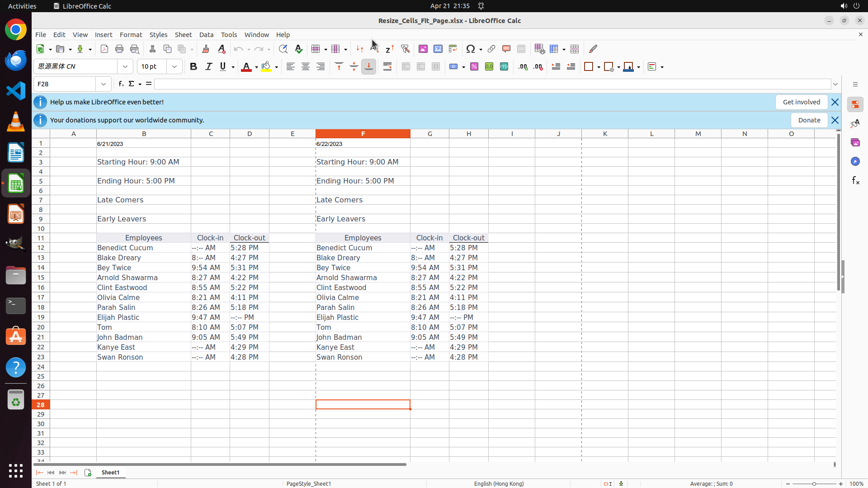Expand the font name dropdown

(x=125, y=66)
